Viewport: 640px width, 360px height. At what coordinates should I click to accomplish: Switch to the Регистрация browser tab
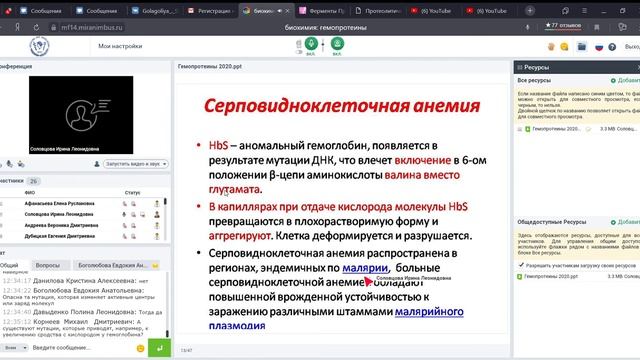(x=210, y=11)
